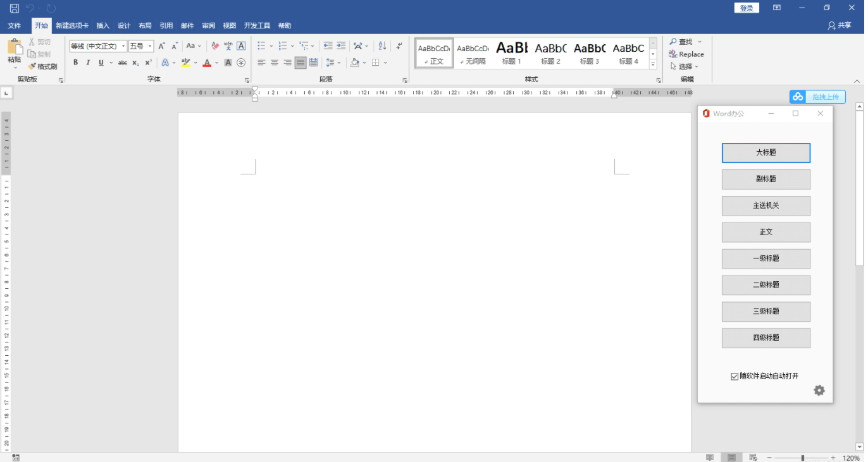868x462 pixels.
Task: Click the Paste clipboard icon
Action: point(14,47)
